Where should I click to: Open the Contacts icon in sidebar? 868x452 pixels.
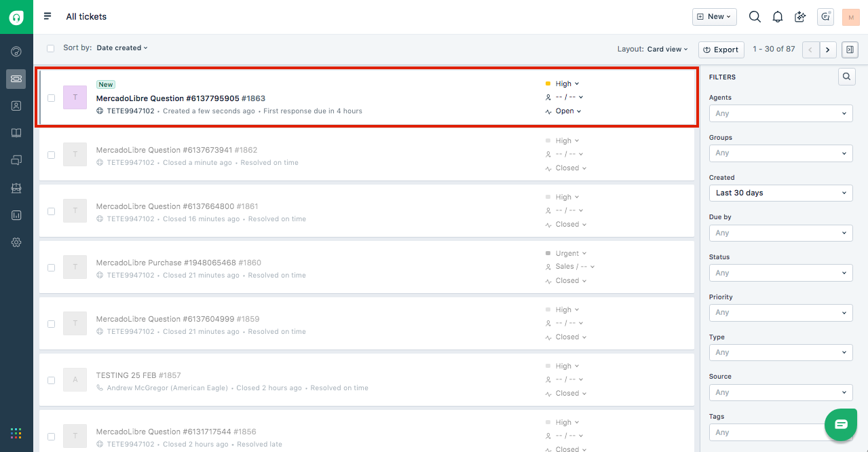point(16,106)
